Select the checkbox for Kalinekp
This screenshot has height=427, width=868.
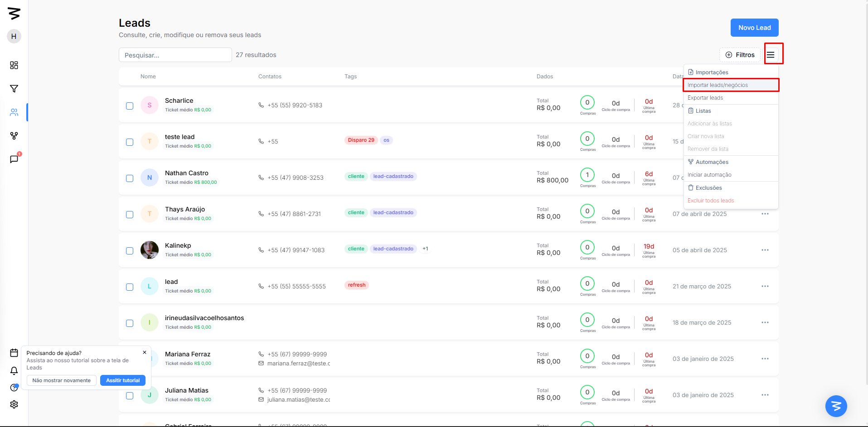click(130, 251)
